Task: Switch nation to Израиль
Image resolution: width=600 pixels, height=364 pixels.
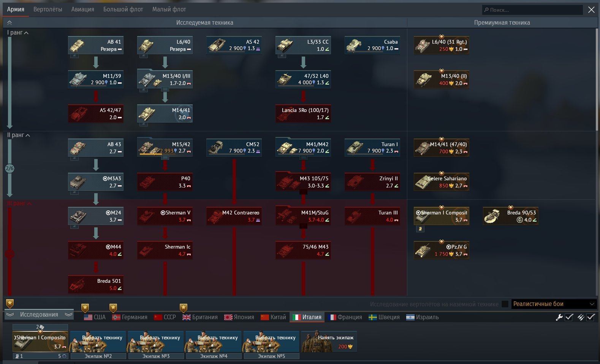Action: tap(423, 317)
